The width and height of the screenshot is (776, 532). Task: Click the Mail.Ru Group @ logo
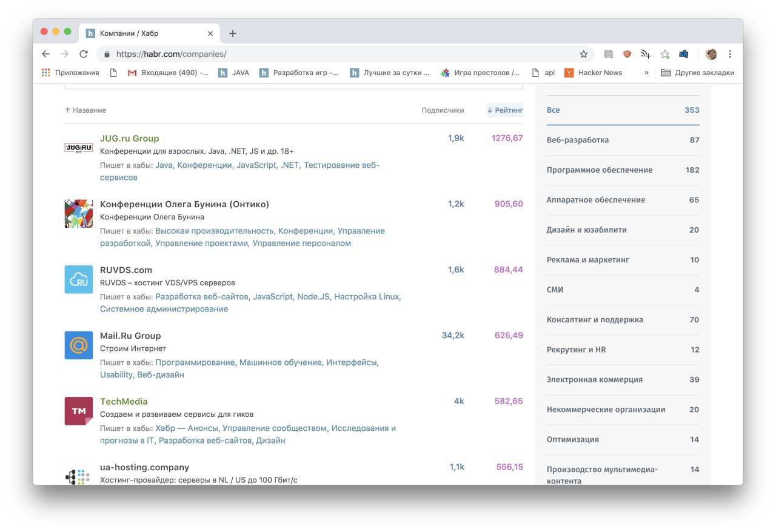[x=79, y=345]
